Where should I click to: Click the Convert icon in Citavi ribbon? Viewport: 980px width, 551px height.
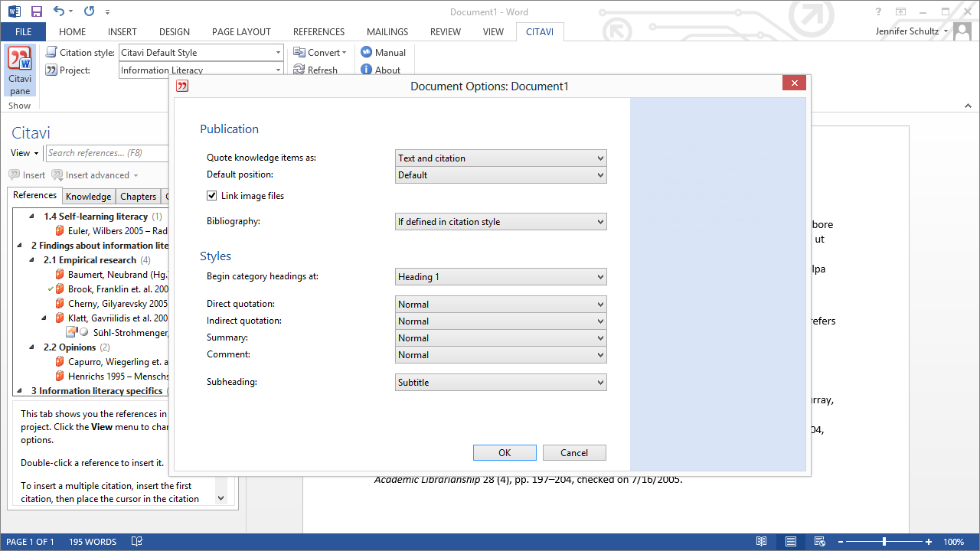pyautogui.click(x=299, y=52)
